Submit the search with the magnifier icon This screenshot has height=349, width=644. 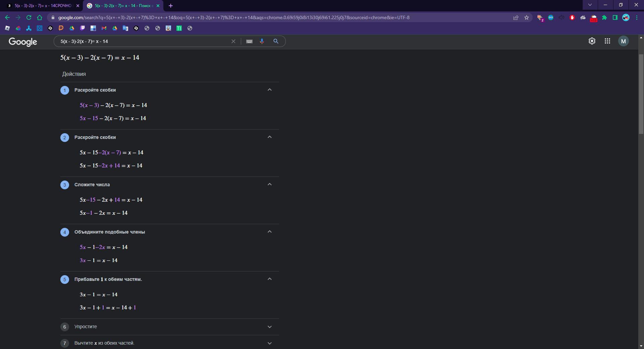pos(276,41)
